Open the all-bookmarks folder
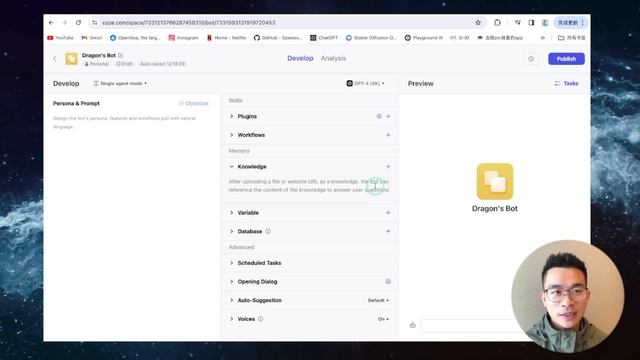This screenshot has height=360, width=640. point(571,38)
